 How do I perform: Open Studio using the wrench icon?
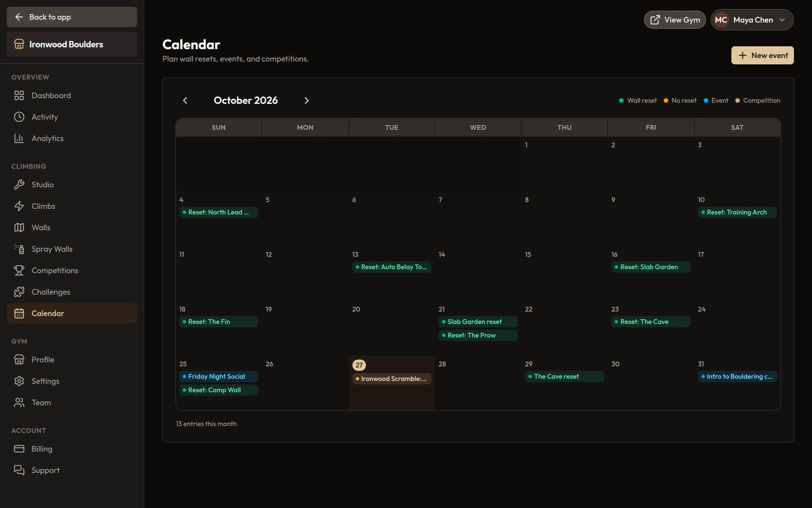tap(19, 185)
